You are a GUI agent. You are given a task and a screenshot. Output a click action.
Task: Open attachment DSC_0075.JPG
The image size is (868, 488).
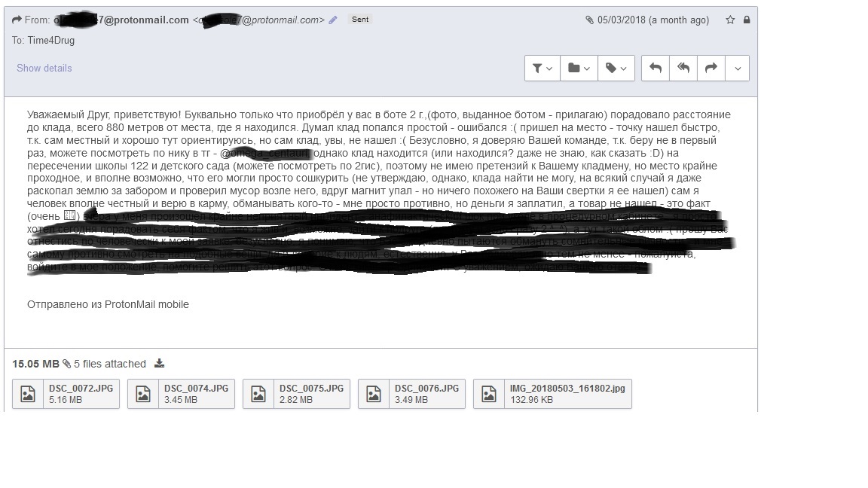(296, 394)
